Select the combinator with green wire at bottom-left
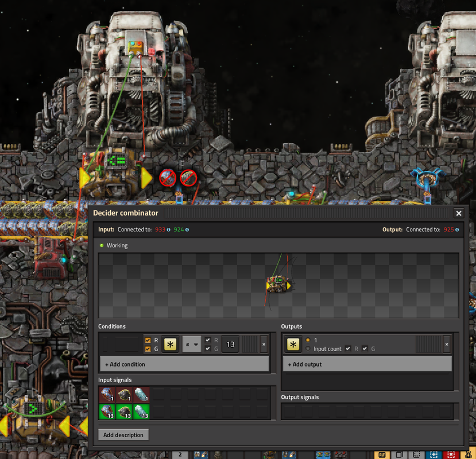The image size is (476, 459). coord(35,418)
